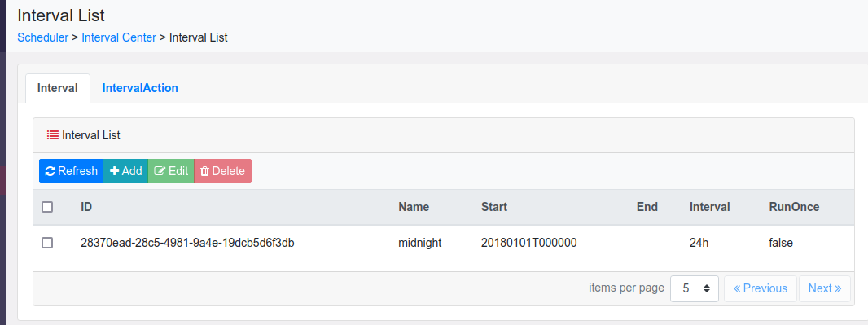
Task: Click the Start column header
Action: click(494, 207)
